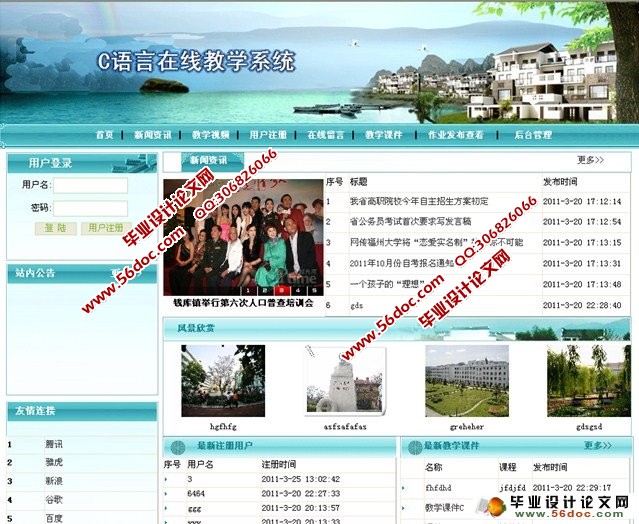The width and height of the screenshot is (639, 524).
Task: Open the greheher scenery thumbnail
Action: 467,381
